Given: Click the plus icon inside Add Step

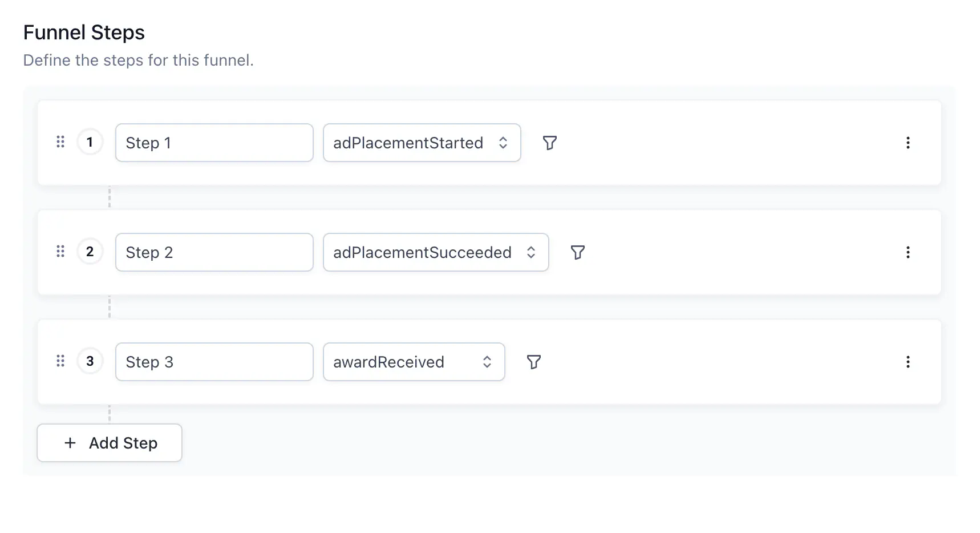Looking at the screenshot, I should (70, 443).
